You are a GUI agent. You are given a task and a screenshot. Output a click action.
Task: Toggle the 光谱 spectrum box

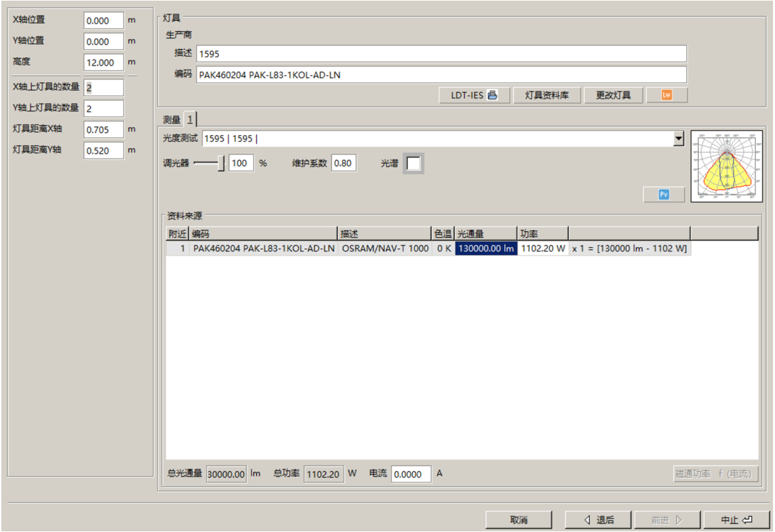(x=413, y=164)
